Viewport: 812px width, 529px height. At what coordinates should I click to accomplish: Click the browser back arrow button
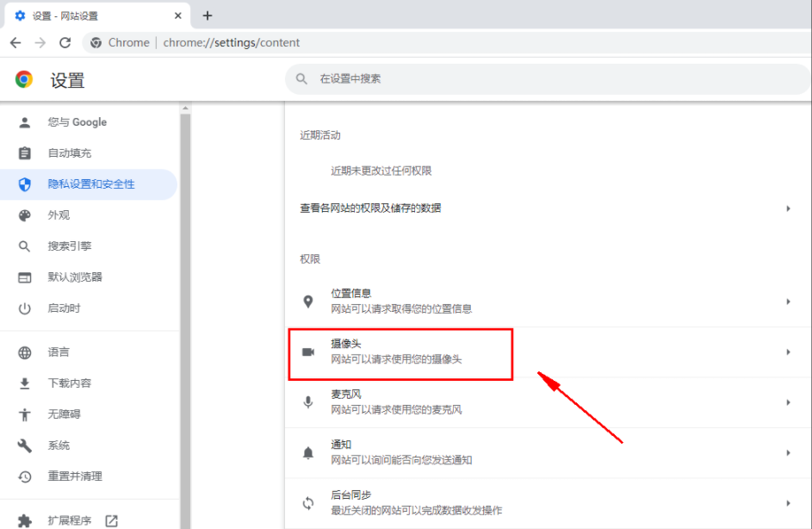pyautogui.click(x=15, y=42)
